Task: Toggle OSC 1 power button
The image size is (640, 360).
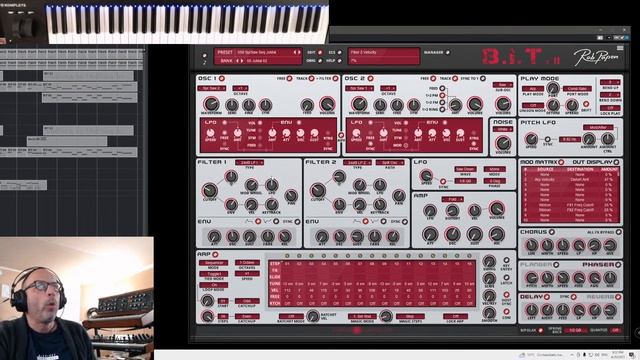Action: coord(222,78)
